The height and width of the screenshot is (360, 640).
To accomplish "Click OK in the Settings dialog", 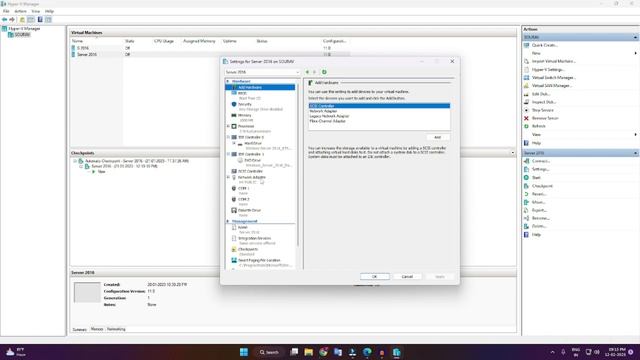I will [374, 277].
